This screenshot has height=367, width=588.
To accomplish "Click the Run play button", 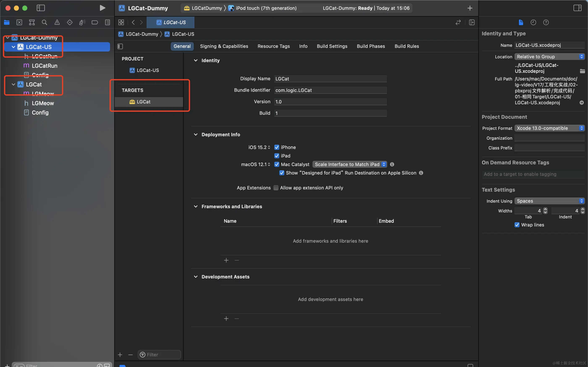I will point(102,8).
